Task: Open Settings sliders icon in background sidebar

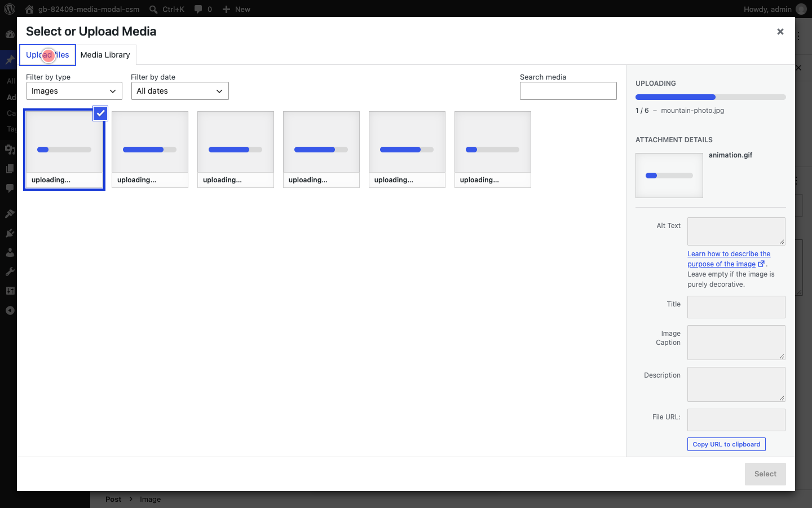Action: 10,291
